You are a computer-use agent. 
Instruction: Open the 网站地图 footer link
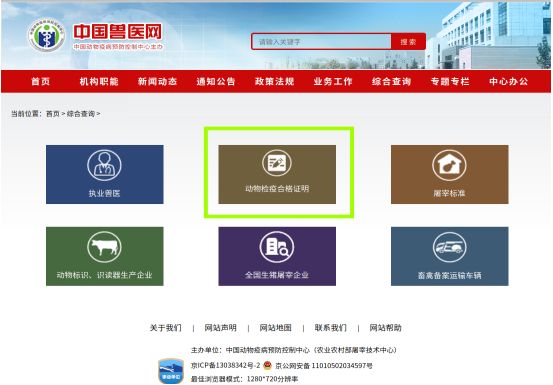pyautogui.click(x=275, y=328)
